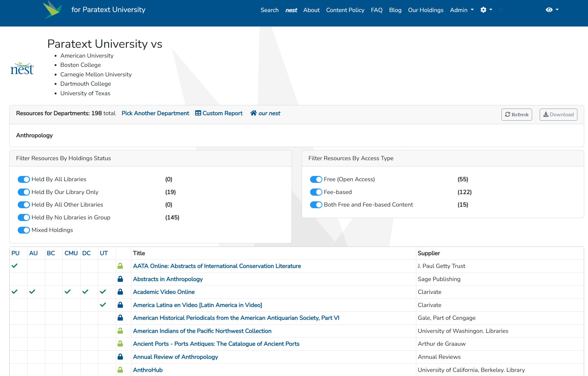Open Content Policy in navigation
Viewport: 588px width, 376px height.
click(x=345, y=10)
